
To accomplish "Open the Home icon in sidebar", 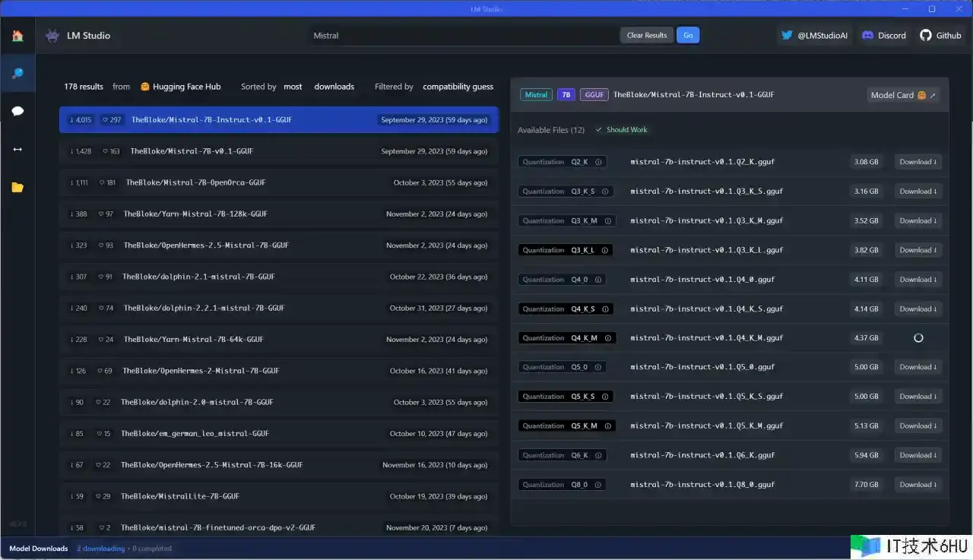I will 17,36.
